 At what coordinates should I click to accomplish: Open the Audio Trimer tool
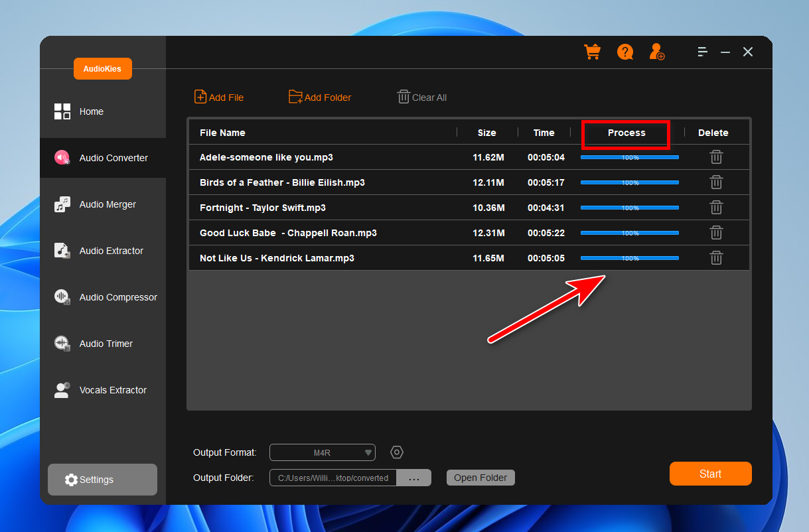(103, 344)
